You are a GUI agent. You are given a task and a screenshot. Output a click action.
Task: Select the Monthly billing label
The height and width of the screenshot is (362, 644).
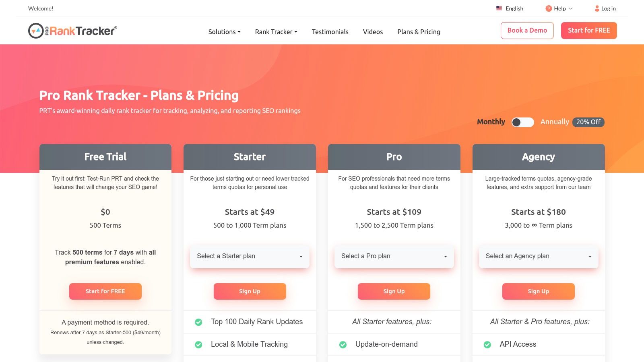pyautogui.click(x=491, y=122)
